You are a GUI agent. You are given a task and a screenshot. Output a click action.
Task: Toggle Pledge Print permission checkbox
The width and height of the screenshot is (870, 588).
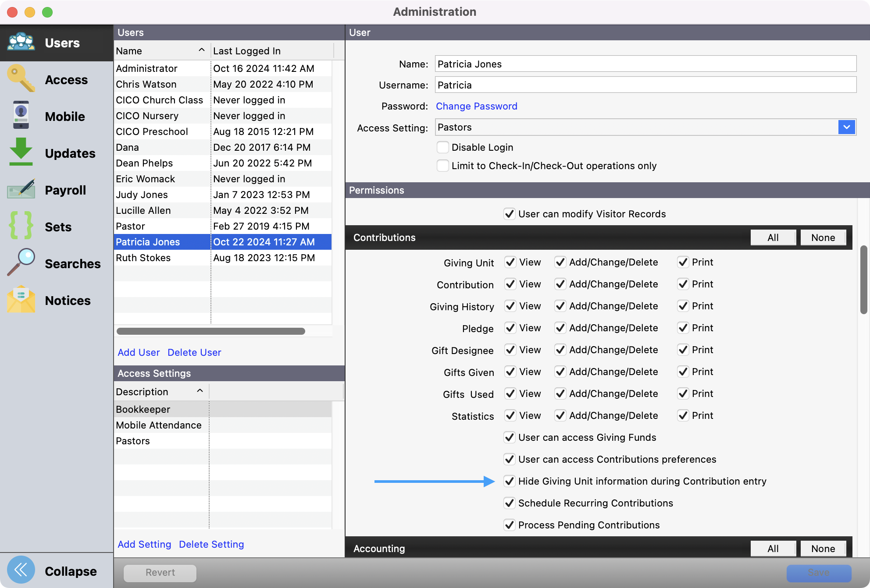tap(683, 328)
